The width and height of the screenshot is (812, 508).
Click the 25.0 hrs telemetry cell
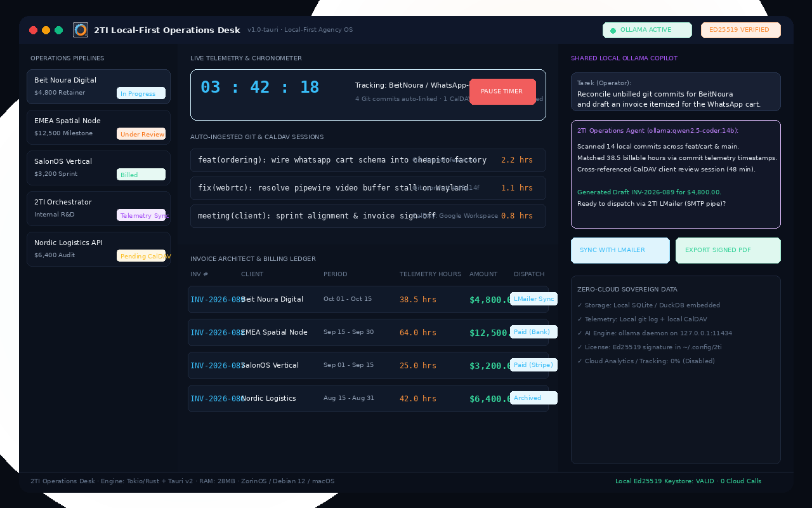[418, 366]
